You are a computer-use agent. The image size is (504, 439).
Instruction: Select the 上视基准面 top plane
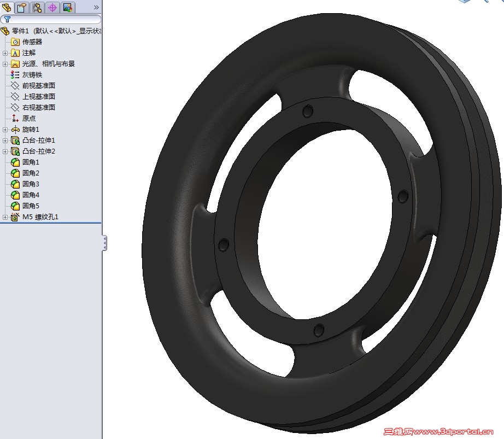coord(39,97)
